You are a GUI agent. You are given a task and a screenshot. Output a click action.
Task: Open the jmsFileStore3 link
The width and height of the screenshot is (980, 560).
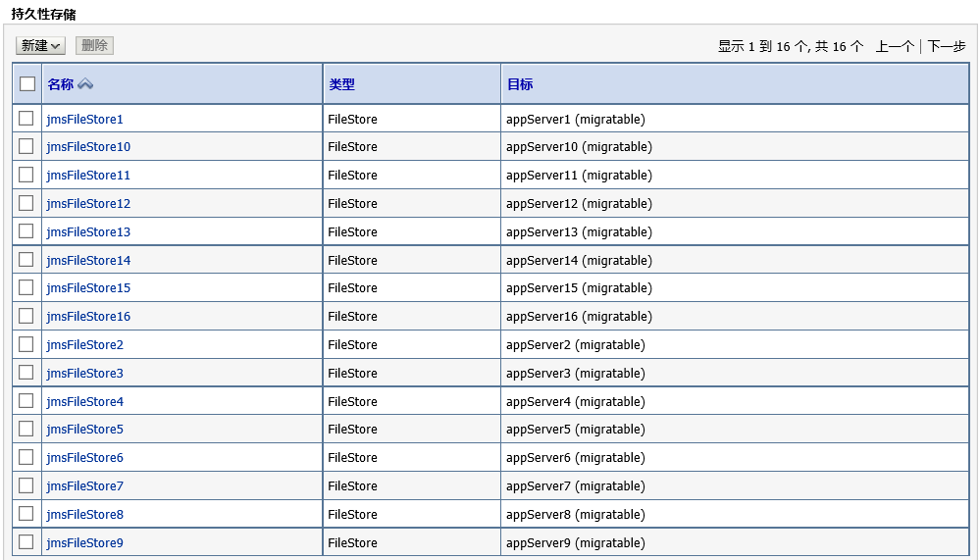tap(85, 374)
